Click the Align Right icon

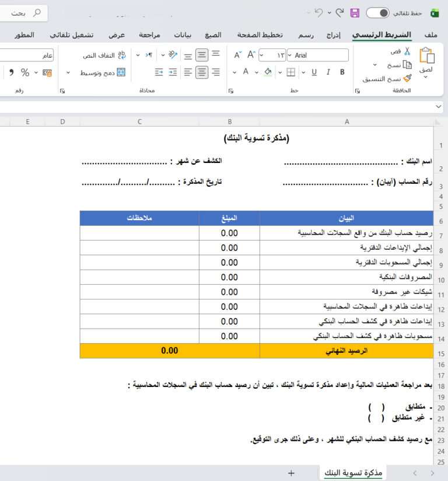[x=216, y=72]
